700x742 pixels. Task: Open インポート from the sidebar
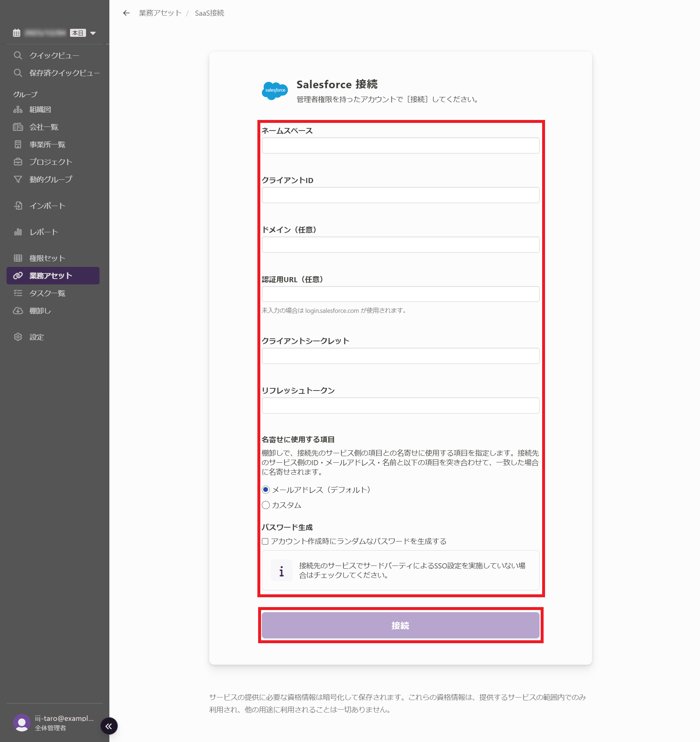[x=47, y=206]
